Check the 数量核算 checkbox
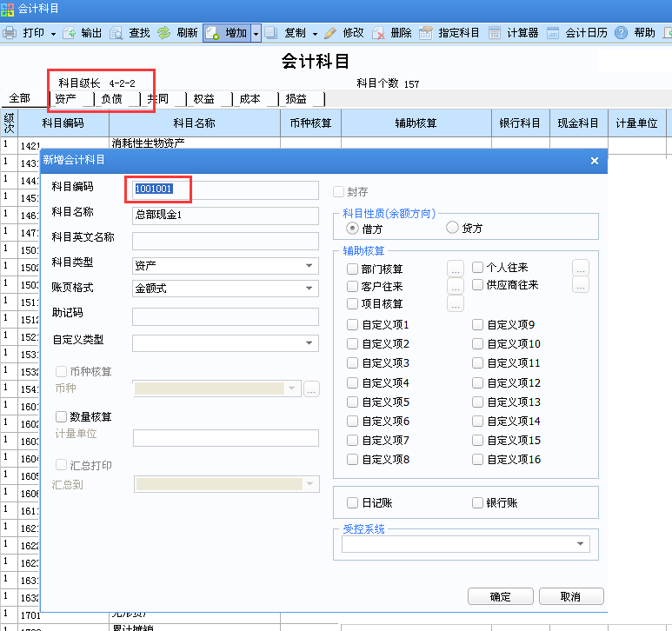The height and width of the screenshot is (631, 672). (x=61, y=416)
